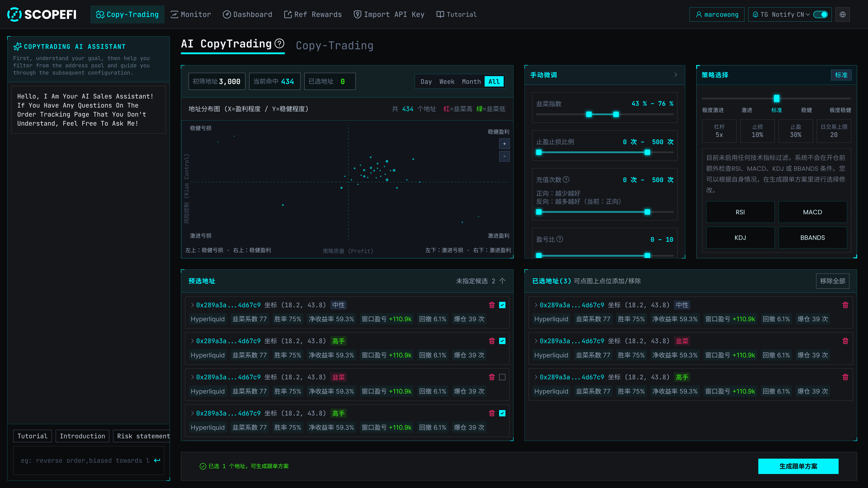Click the TG Notify headset icon
The image size is (868, 488).
(755, 14)
